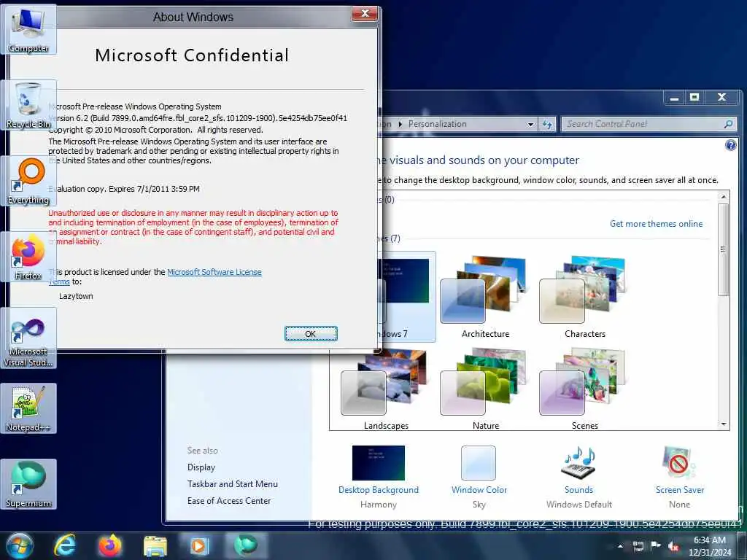747x560 pixels.
Task: Click OK in About Windows dialog
Action: [x=311, y=334]
